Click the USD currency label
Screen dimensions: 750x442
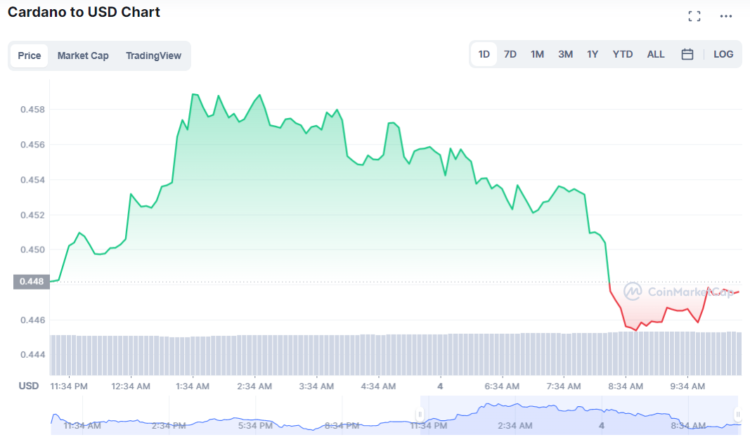[x=29, y=386]
